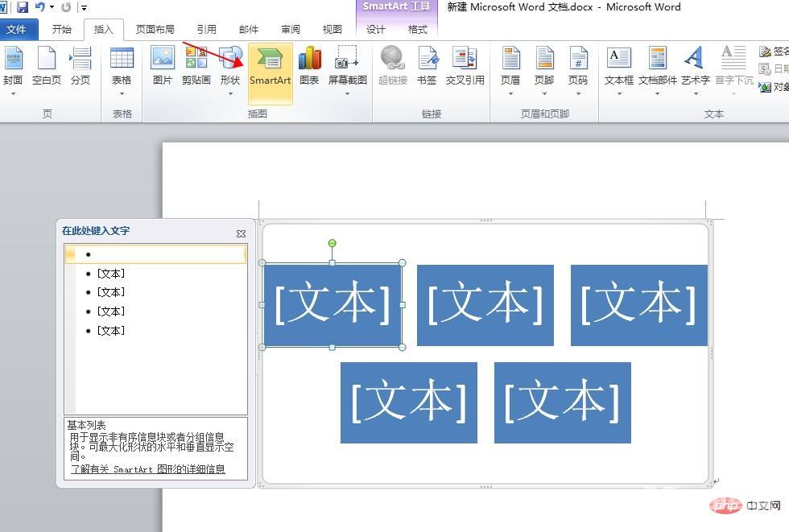Open the 剪贴画 clip art tool

pyautogui.click(x=196, y=67)
